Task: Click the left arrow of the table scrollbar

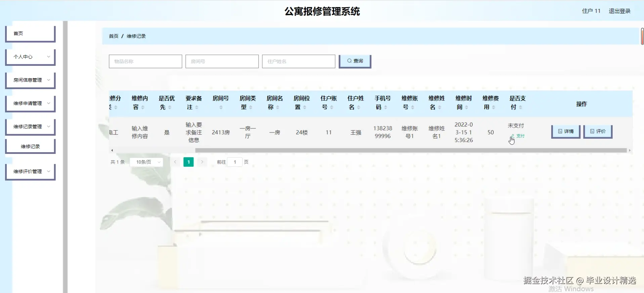Action: [112, 150]
